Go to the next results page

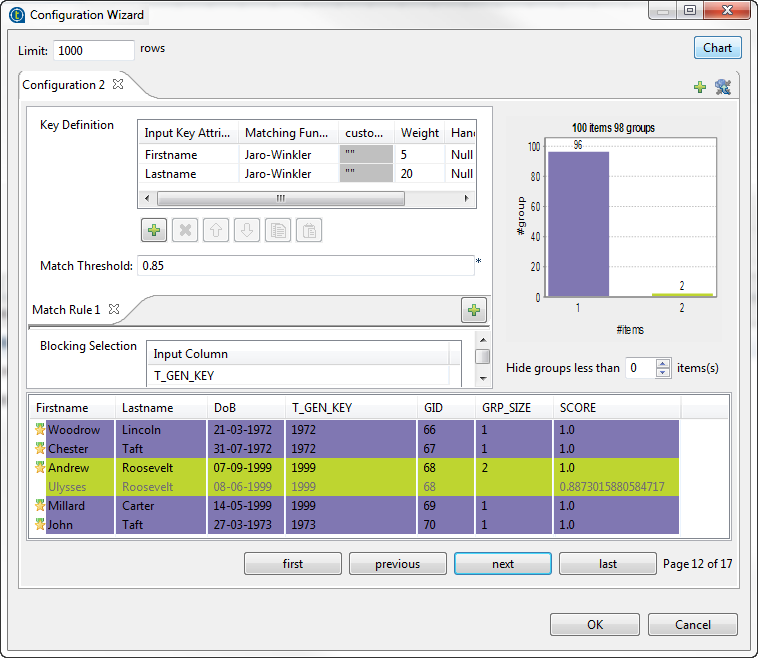tap(502, 564)
